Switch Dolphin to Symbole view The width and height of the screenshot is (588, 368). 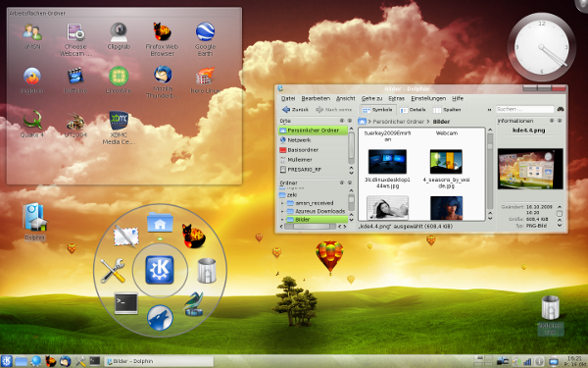[377, 110]
